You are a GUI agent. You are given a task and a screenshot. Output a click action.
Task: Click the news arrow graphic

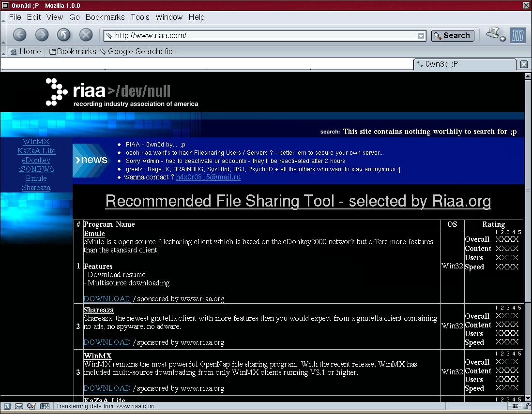(91, 161)
